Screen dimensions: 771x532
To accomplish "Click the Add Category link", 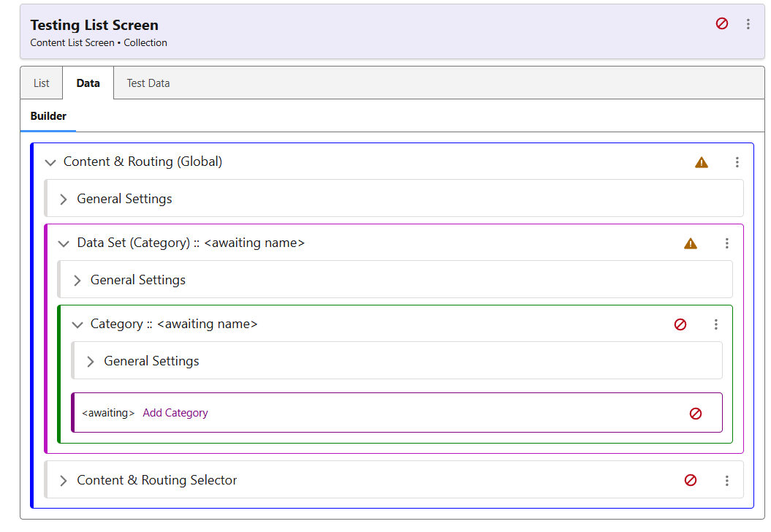I will (175, 413).
